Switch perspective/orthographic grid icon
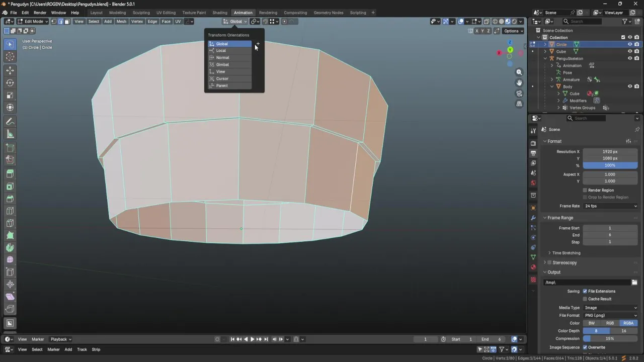644x362 pixels. point(519,104)
